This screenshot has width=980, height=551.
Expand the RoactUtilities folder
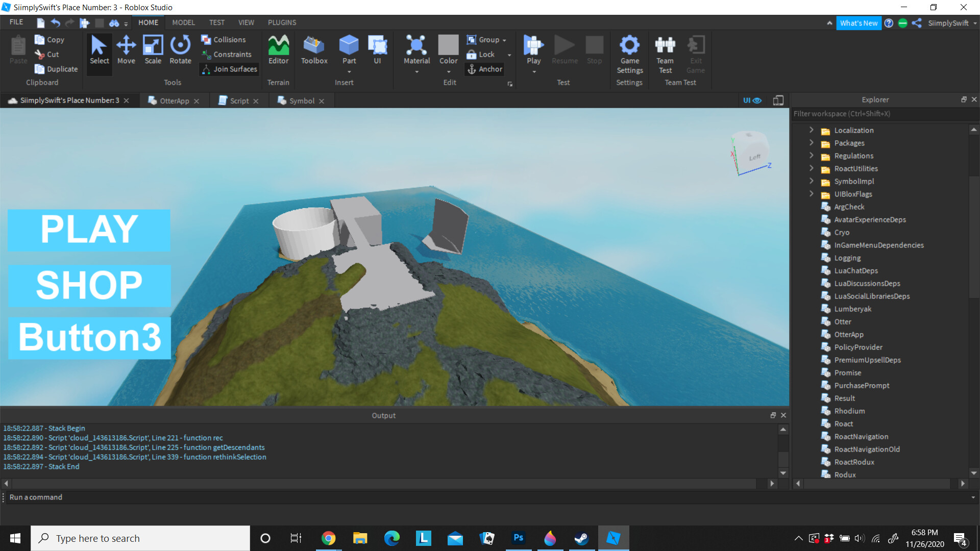click(812, 168)
